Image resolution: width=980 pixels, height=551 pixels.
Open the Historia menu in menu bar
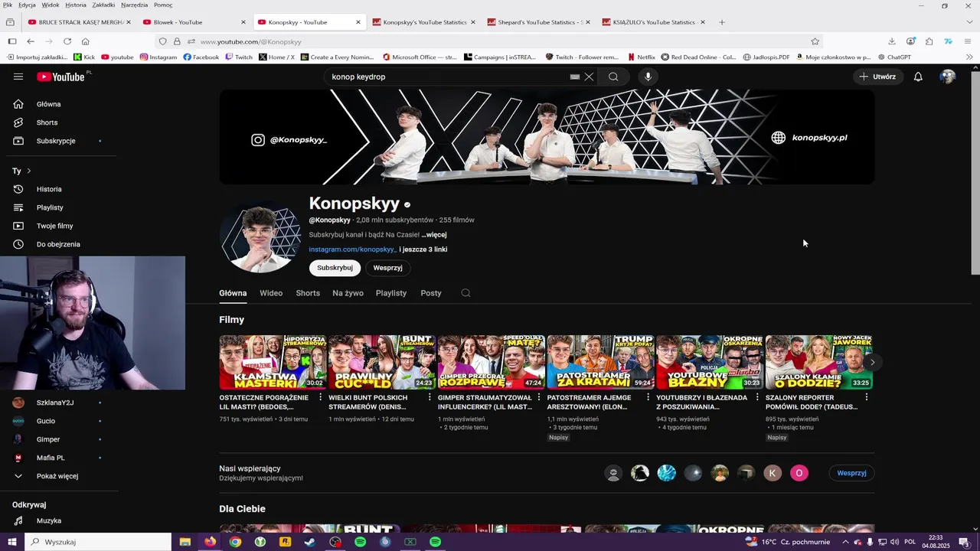[x=76, y=5]
